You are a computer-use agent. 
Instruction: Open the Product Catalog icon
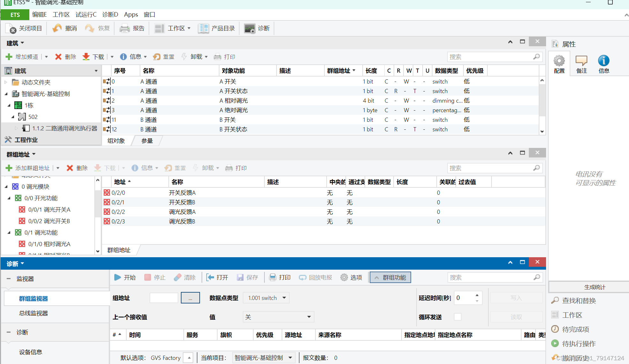[203, 28]
